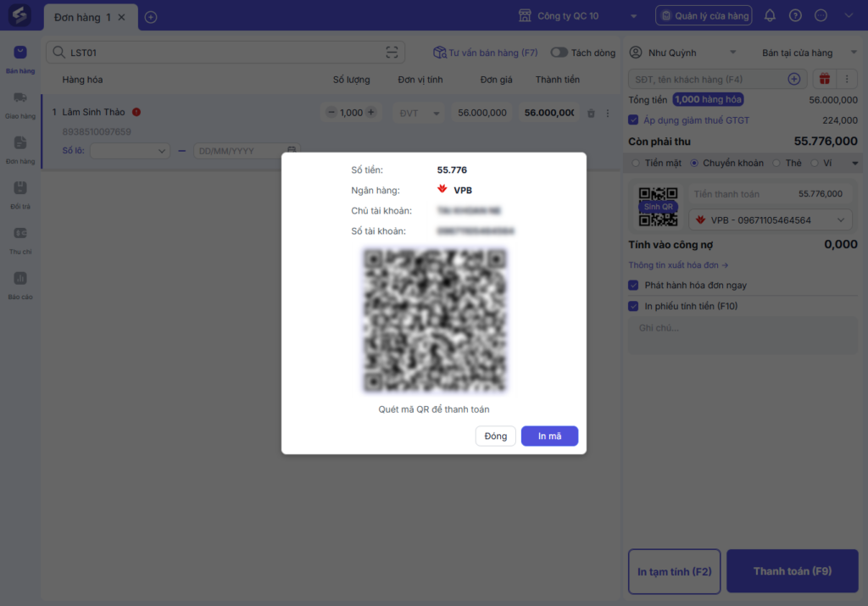This screenshot has width=868, height=606.
Task: Open the VPB - 09671105464564 account dropdown
Action: tap(770, 220)
